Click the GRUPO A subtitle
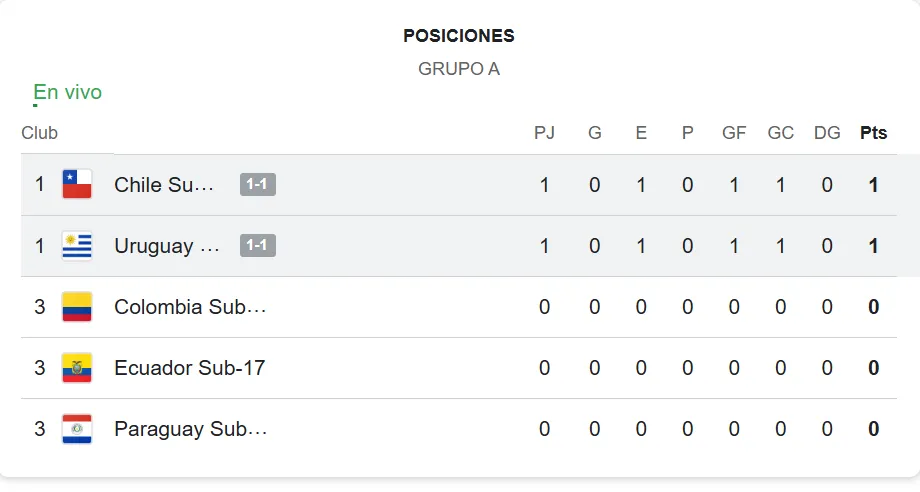920x492 pixels. click(x=459, y=69)
